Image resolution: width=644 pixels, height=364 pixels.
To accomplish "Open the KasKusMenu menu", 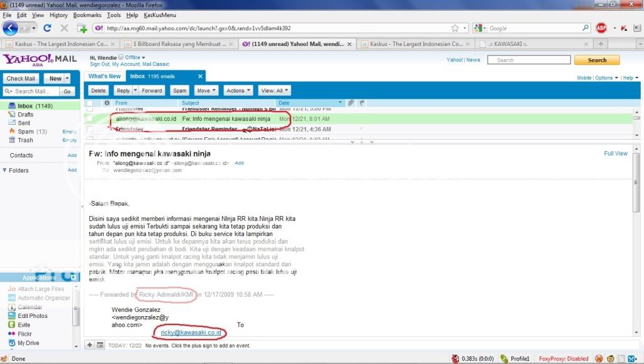I will tap(160, 15).
